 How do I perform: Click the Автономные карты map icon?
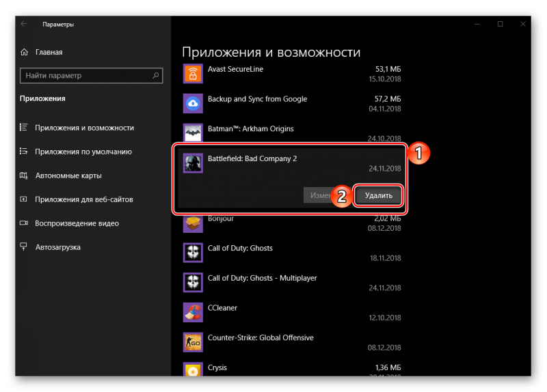coord(24,176)
